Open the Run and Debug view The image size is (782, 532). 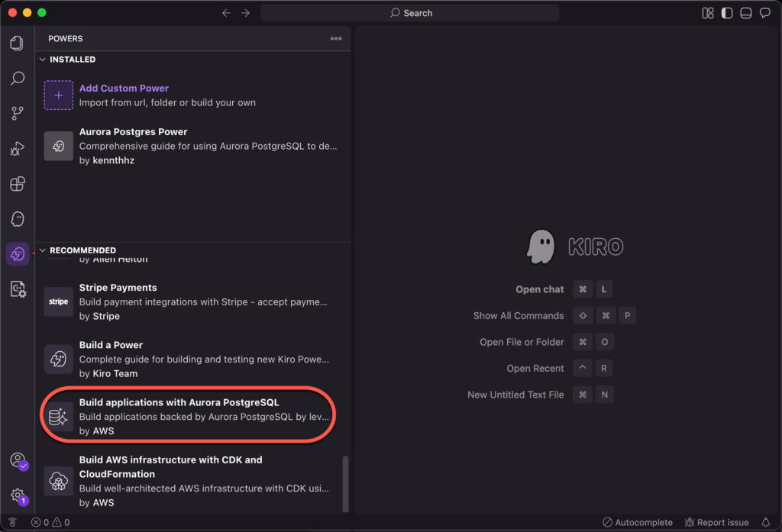click(x=17, y=149)
